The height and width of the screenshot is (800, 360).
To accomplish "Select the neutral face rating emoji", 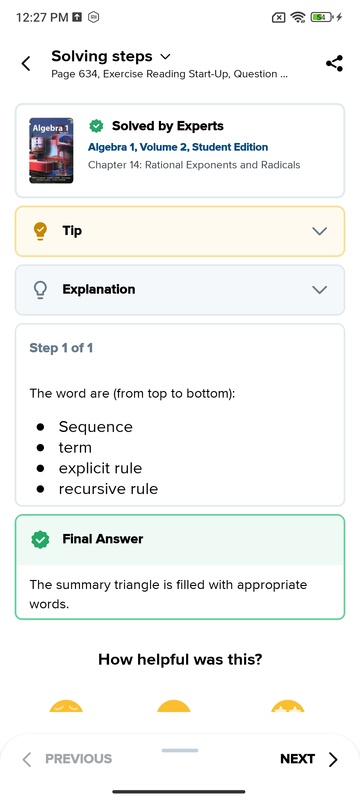I will click(174, 706).
